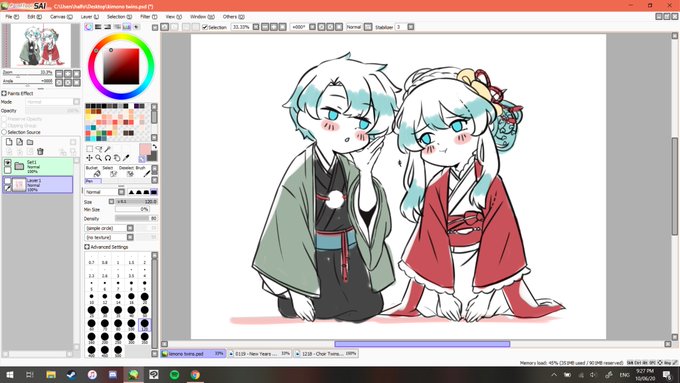Open the (simple circle) brush shape dropdown
The height and width of the screenshot is (383, 680).
click(x=130, y=228)
